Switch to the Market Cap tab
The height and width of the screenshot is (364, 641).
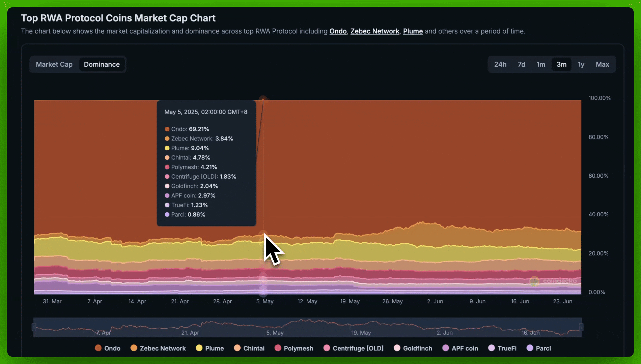tap(54, 64)
